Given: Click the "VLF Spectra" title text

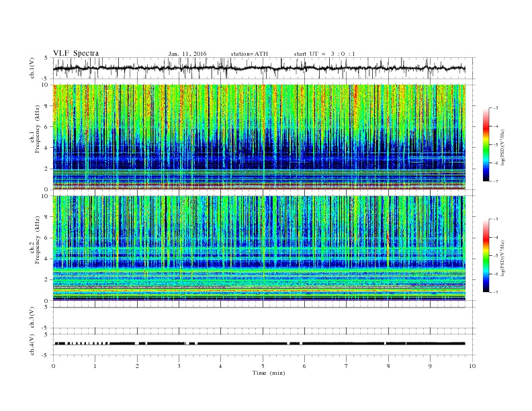Looking at the screenshot, I should 76,53.
